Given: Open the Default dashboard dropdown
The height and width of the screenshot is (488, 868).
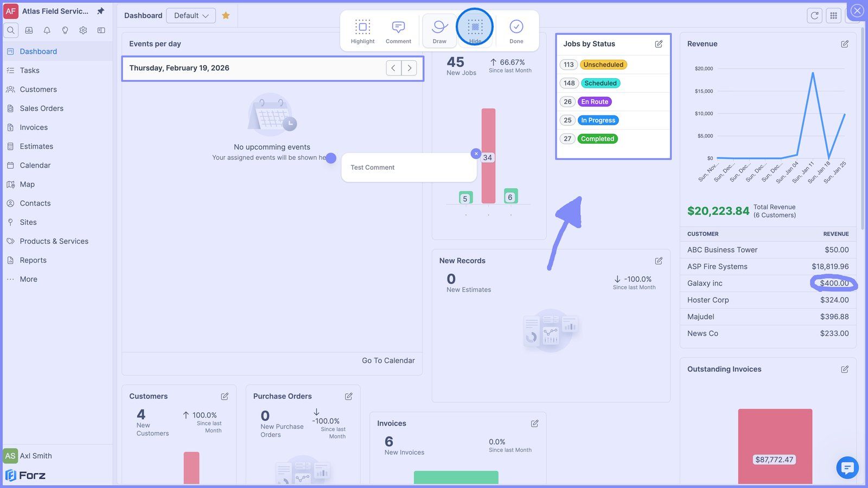Looking at the screenshot, I should pyautogui.click(x=191, y=16).
